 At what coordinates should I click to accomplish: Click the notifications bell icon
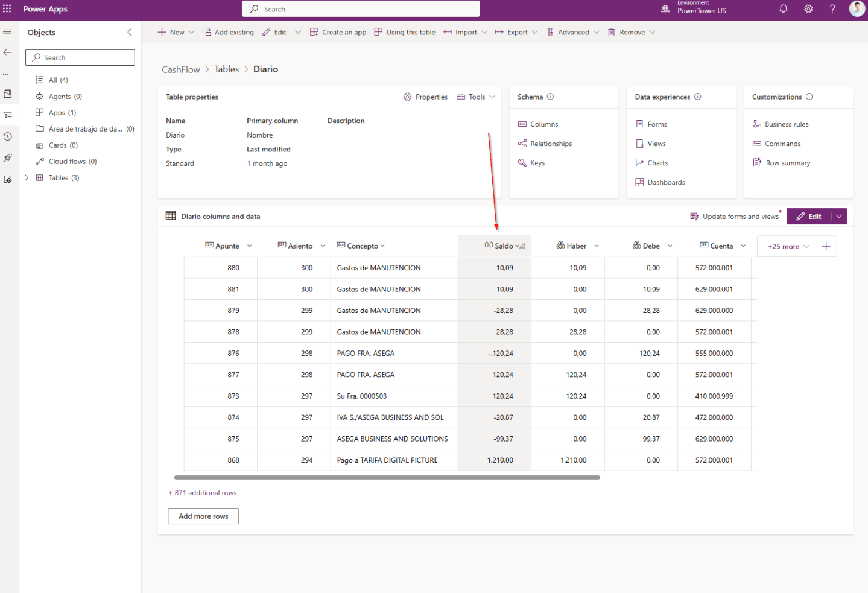click(782, 8)
